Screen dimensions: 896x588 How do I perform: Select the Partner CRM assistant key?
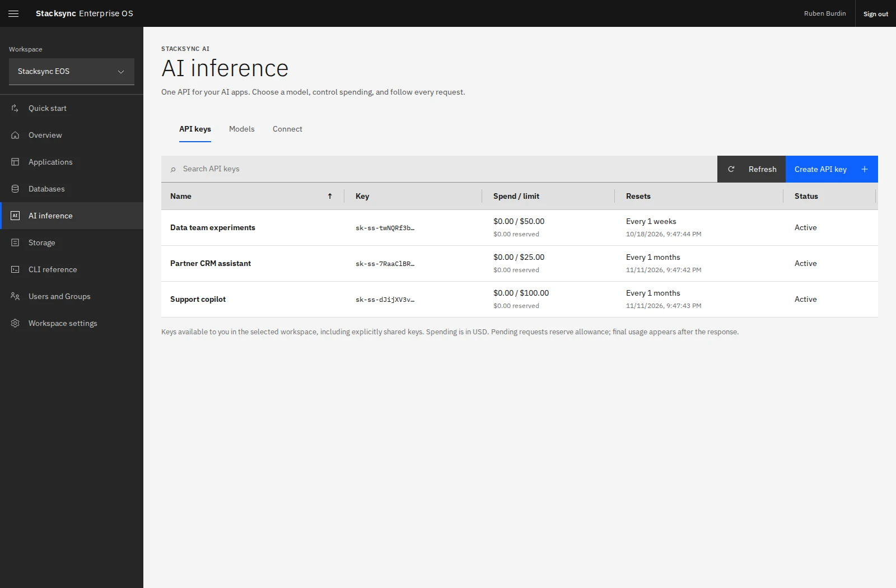click(x=211, y=263)
